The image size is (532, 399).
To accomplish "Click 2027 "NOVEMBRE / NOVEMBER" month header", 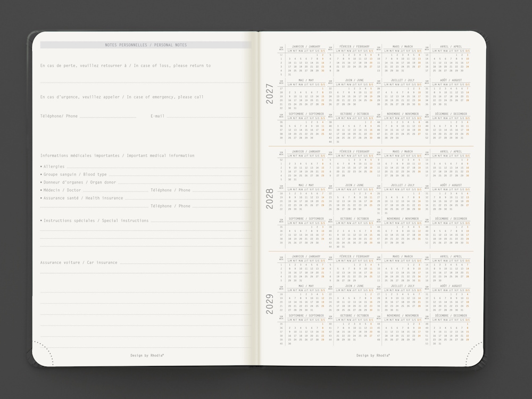I will point(402,114).
